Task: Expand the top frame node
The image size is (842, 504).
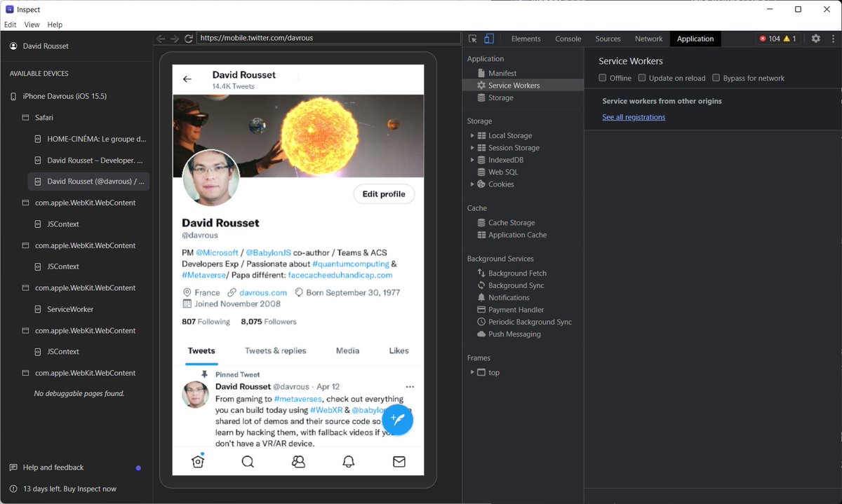Action: (472, 372)
